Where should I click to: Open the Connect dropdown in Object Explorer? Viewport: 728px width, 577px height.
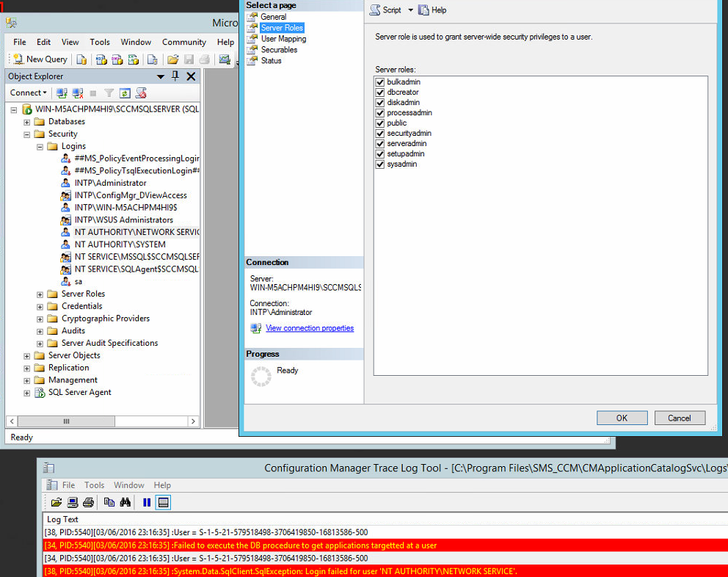click(29, 92)
